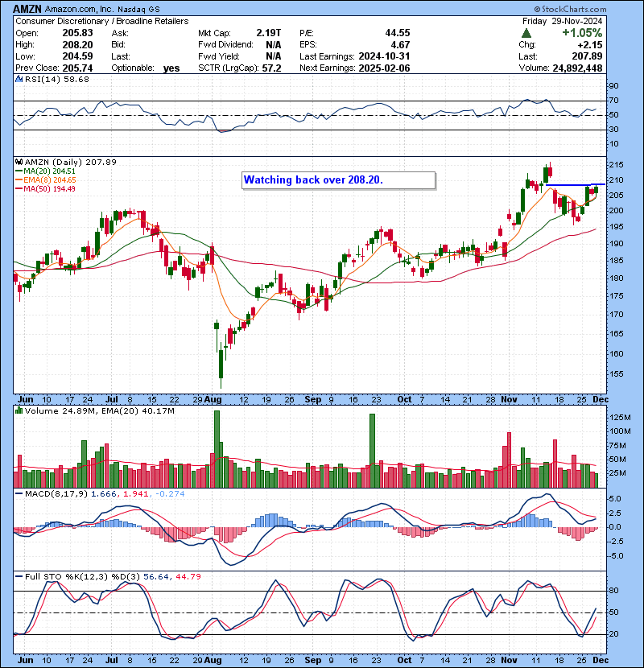The height and width of the screenshot is (668, 644).
Task: Click the MACD(8,17,9) indicator label
Action: (x=56, y=494)
